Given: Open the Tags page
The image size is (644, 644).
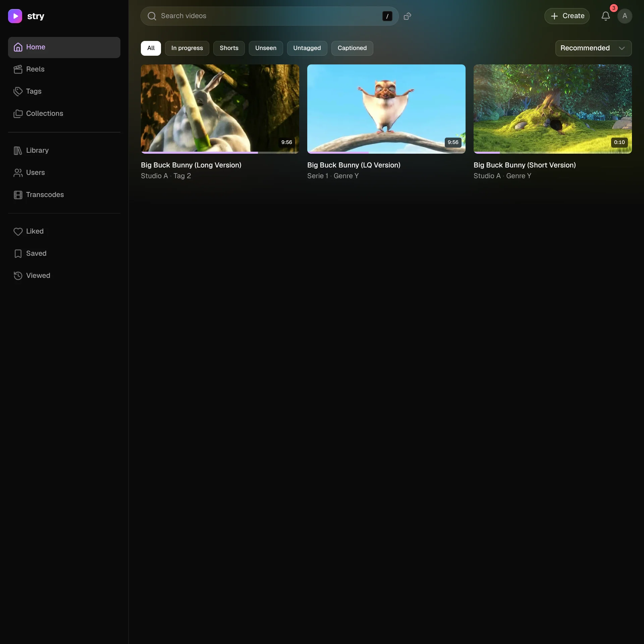Looking at the screenshot, I should (64, 92).
